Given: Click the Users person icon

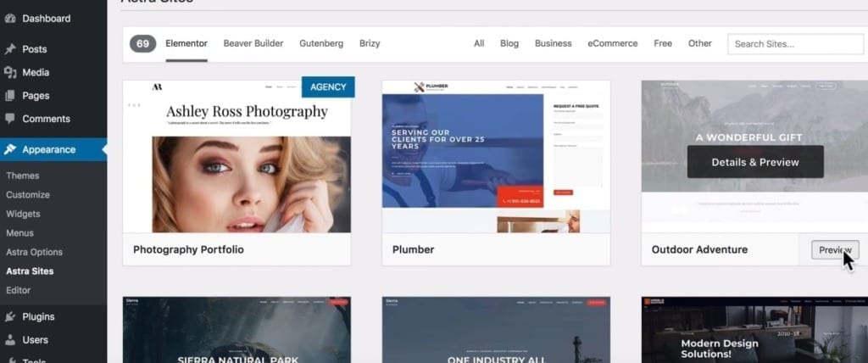Looking at the screenshot, I should tap(10, 340).
